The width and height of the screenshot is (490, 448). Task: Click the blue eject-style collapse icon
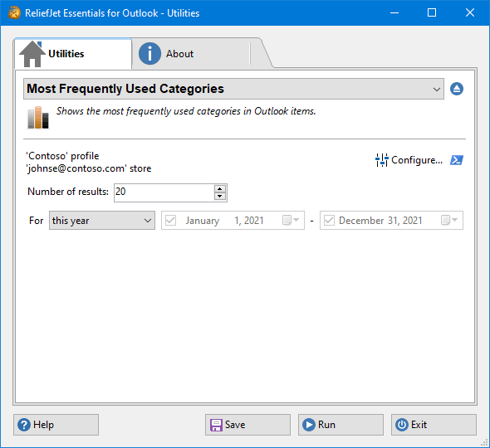(x=457, y=89)
